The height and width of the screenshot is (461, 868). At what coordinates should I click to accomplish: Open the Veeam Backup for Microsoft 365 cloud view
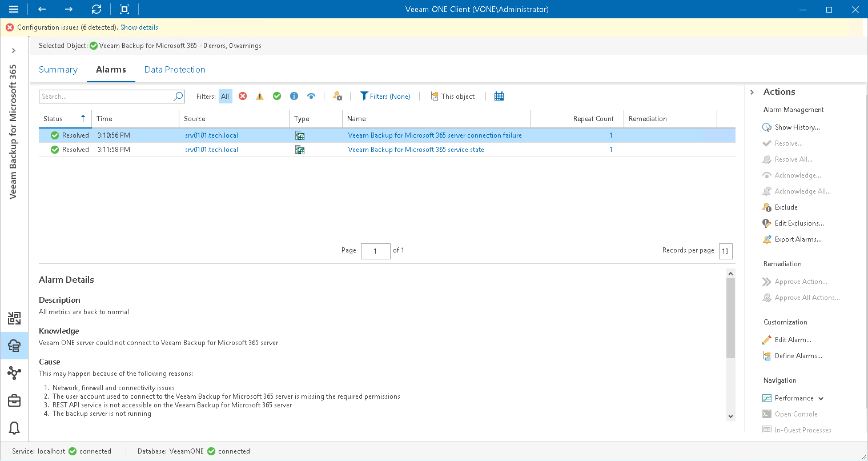[x=14, y=346]
